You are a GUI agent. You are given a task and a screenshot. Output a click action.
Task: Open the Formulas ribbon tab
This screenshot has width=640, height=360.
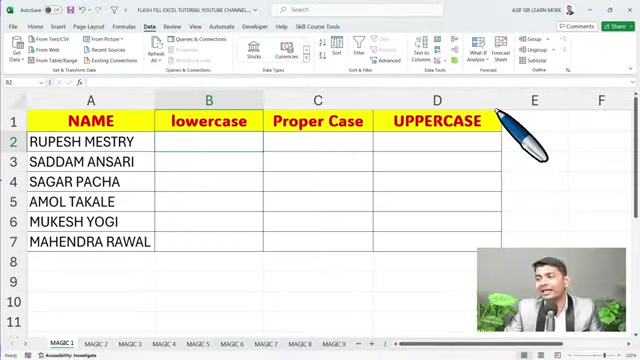click(x=124, y=27)
